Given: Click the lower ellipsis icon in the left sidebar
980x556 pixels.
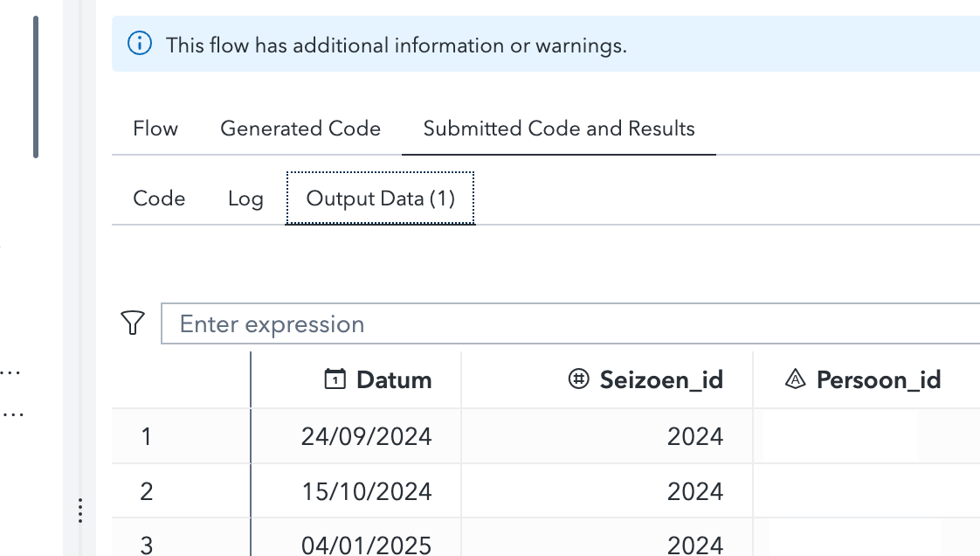Looking at the screenshot, I should [12, 413].
